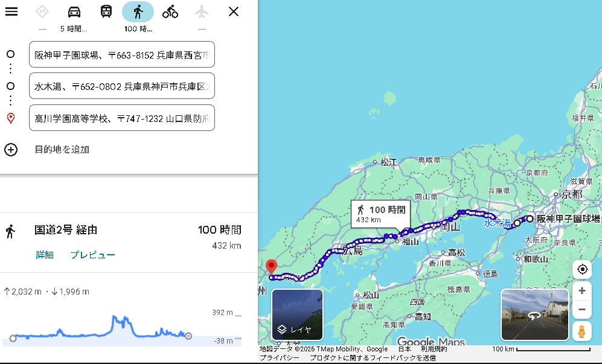Image resolution: width=602 pixels, height=364 pixels.
Task: Open the hamburger main menu
Action: point(11,11)
